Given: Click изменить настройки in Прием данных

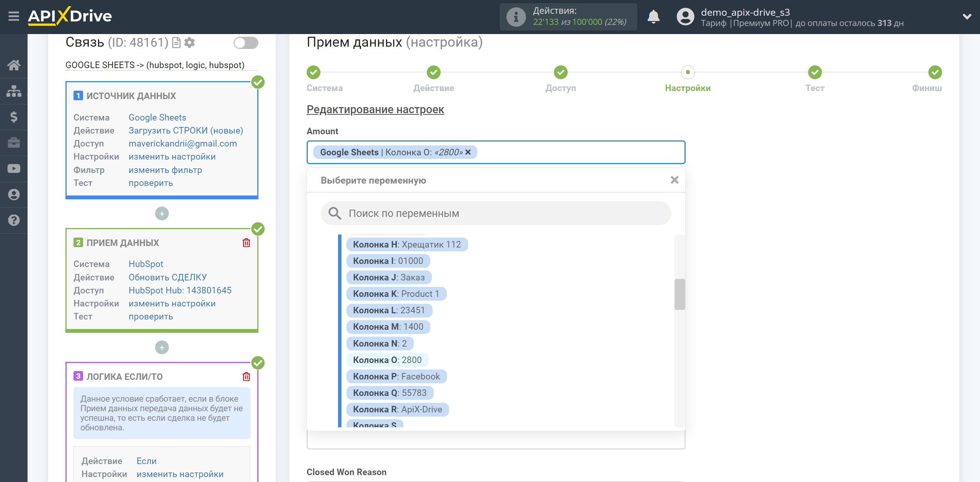Looking at the screenshot, I should tap(172, 303).
